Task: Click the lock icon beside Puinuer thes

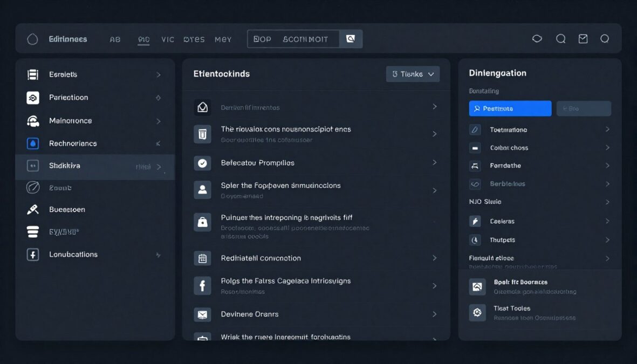Action: coord(202,222)
